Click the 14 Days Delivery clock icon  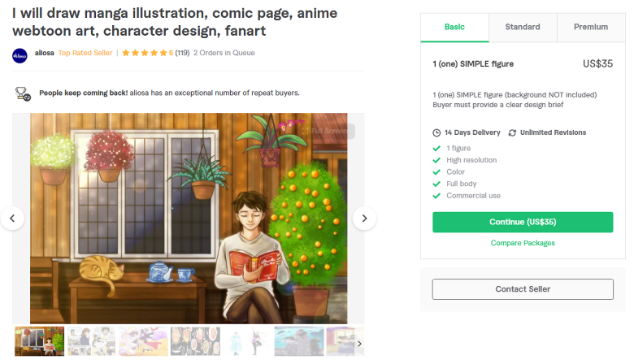click(x=436, y=133)
